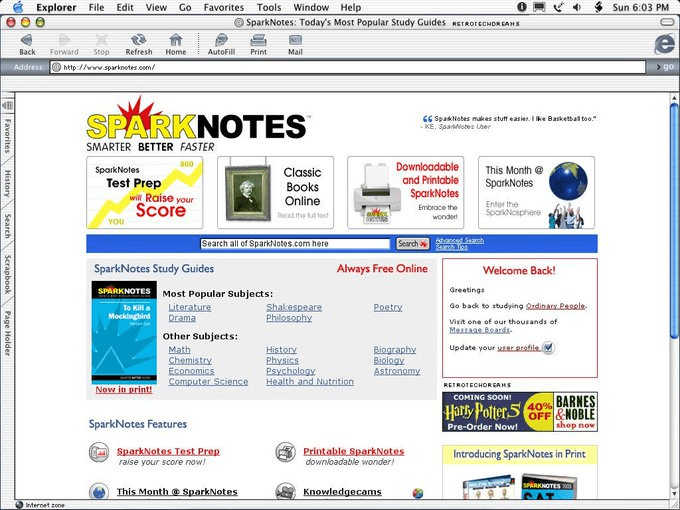Click the Now in print! link
680x510 pixels.
click(124, 389)
